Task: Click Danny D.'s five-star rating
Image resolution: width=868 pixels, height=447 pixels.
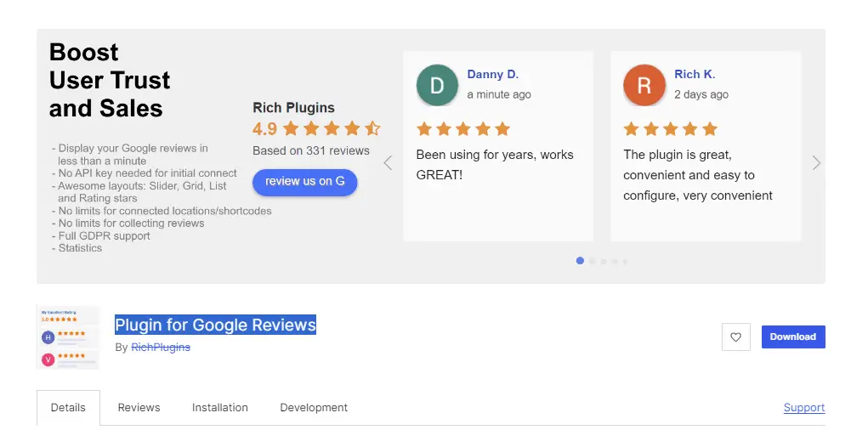Action: click(x=463, y=129)
